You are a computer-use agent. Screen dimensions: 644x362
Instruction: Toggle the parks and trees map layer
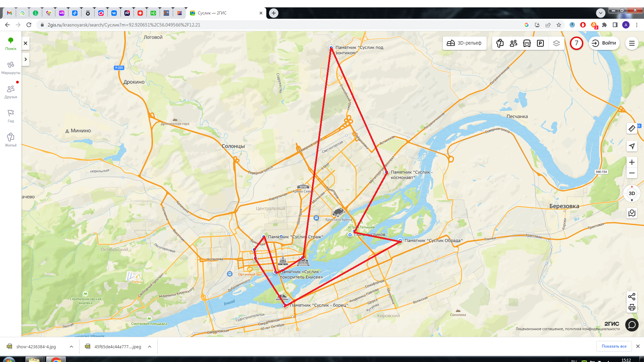tap(500, 43)
